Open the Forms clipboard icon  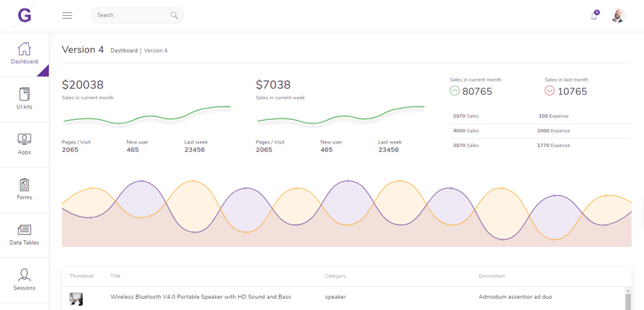coord(24,184)
